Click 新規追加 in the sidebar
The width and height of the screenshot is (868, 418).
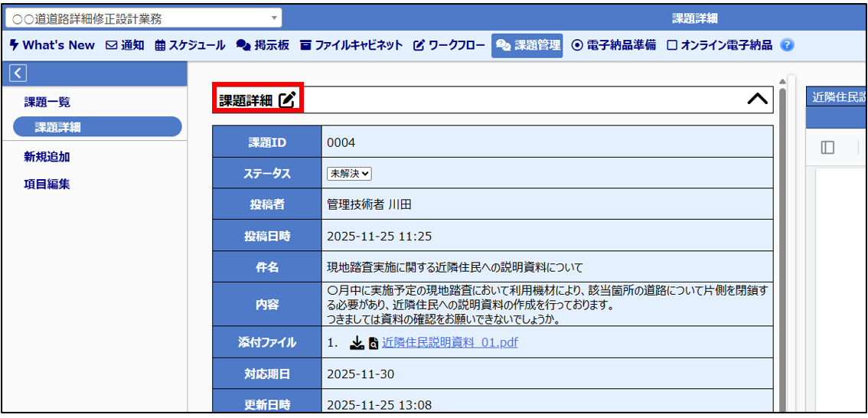coord(47,157)
